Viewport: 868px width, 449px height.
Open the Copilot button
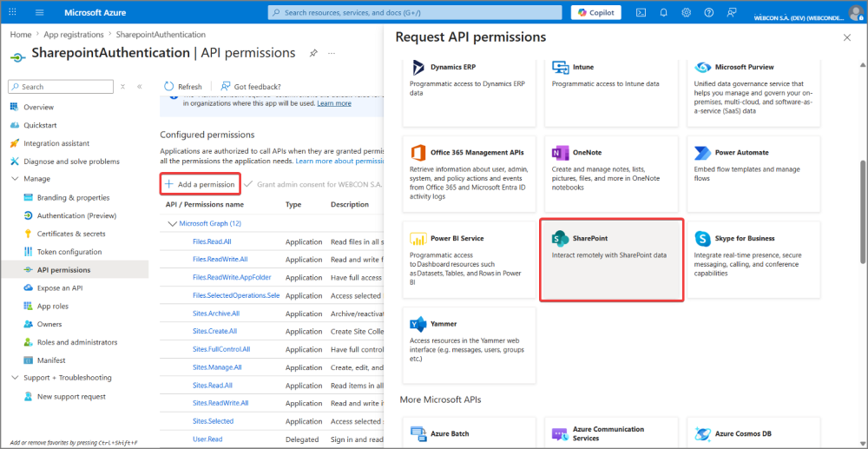(x=595, y=13)
